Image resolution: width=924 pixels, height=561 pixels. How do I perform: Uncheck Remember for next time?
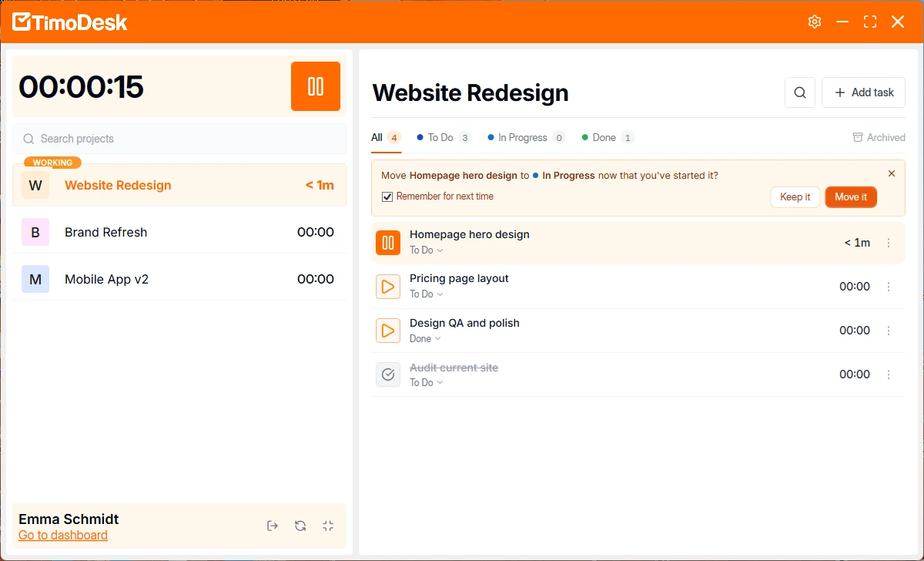387,197
